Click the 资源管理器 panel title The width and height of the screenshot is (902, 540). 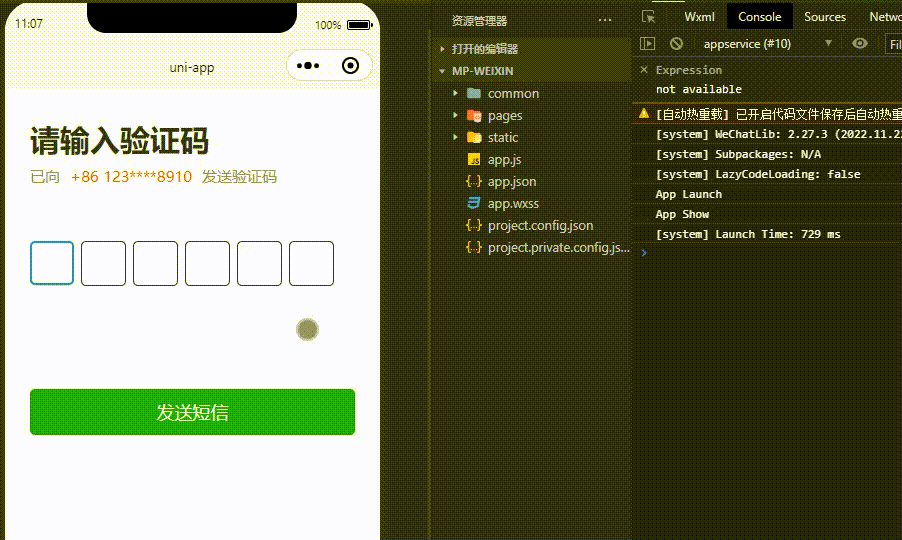pos(479,21)
